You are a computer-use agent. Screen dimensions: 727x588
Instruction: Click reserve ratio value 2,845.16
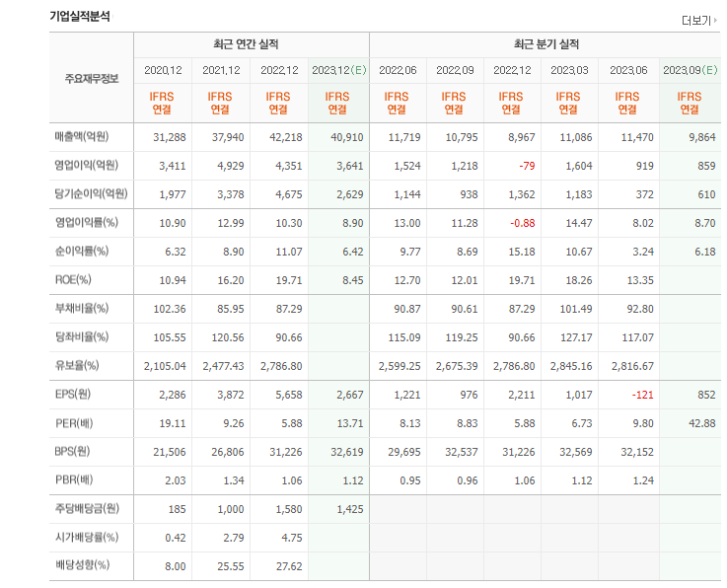[571, 367]
